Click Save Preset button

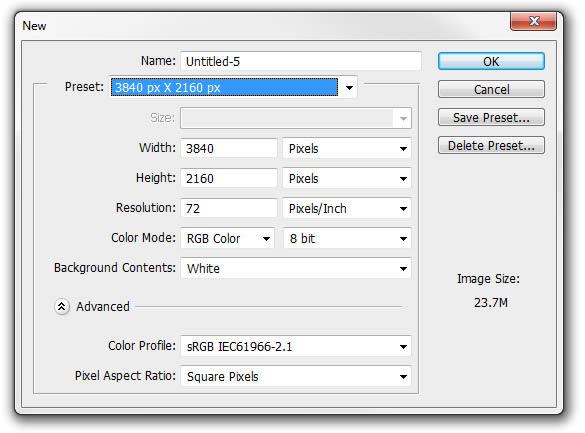491,117
